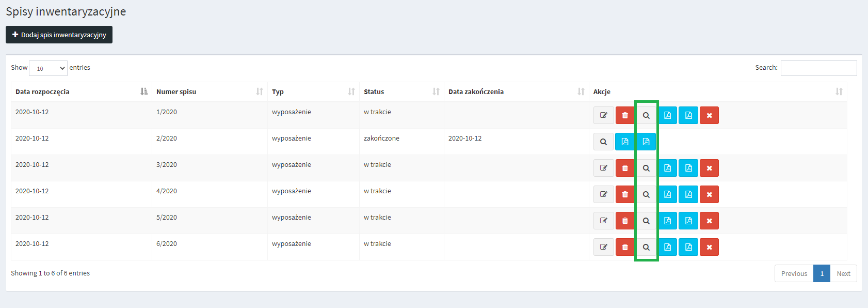
Task: Open the Show entries count dropdown
Action: [48, 68]
